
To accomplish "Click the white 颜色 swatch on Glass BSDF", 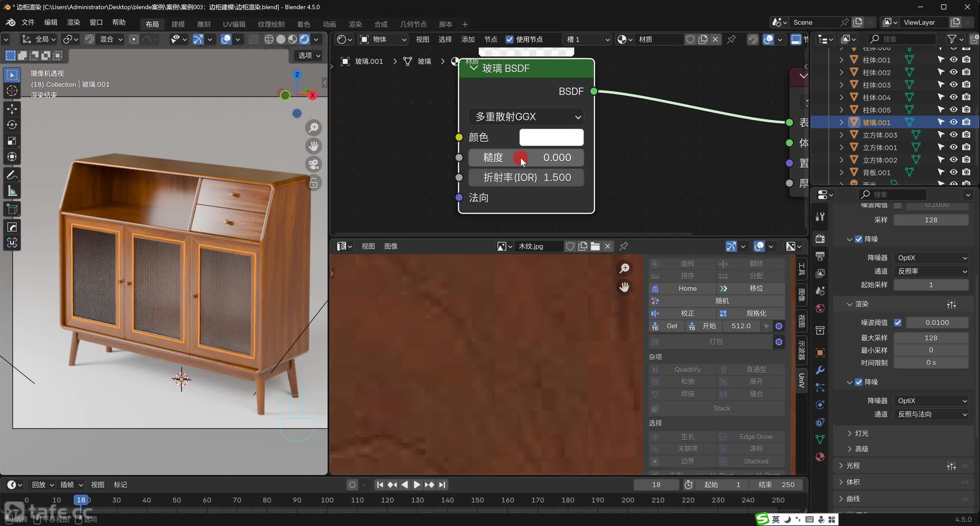I will (551, 137).
